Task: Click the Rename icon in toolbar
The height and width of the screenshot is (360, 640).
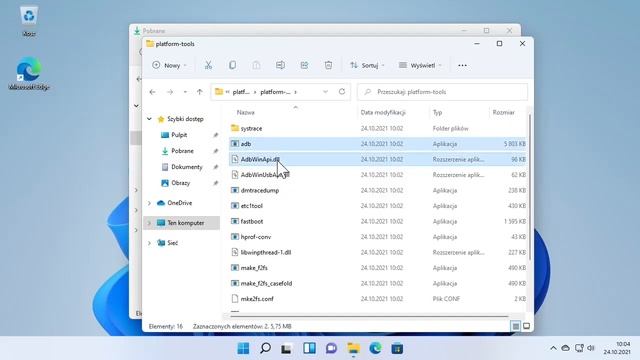Action: click(x=280, y=65)
